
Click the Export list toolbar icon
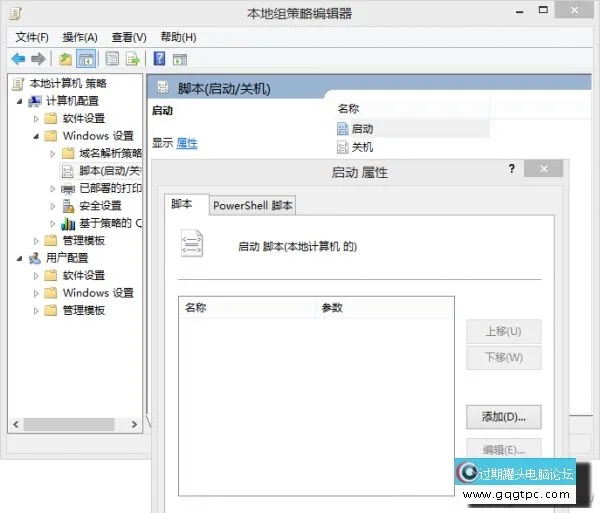(133, 59)
